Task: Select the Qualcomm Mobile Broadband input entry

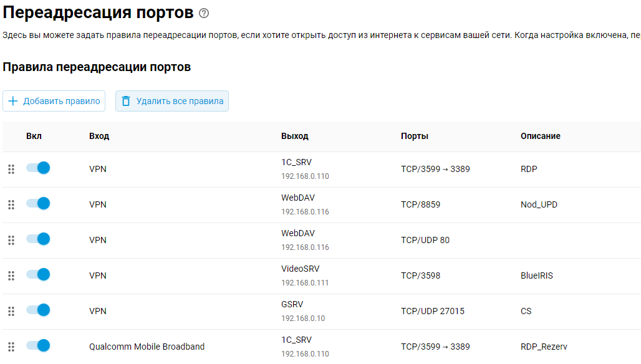Action: click(x=147, y=347)
